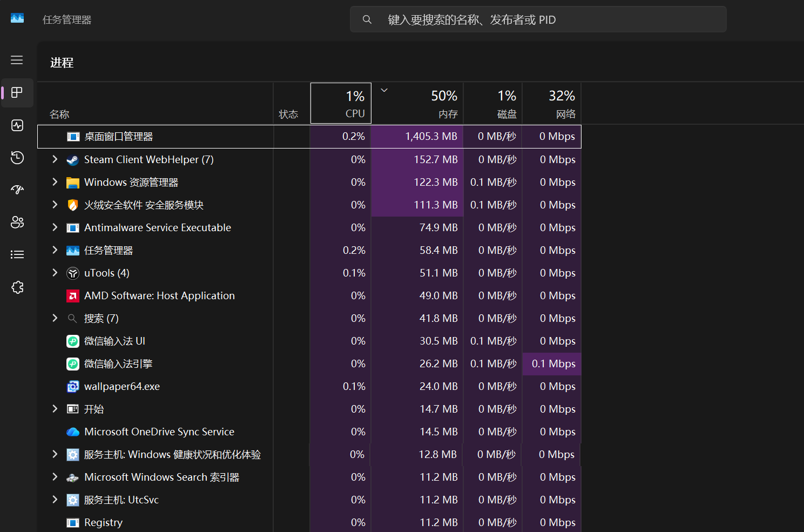The height and width of the screenshot is (532, 804).
Task: Sort by the 名称 column header
Action: tap(155, 103)
